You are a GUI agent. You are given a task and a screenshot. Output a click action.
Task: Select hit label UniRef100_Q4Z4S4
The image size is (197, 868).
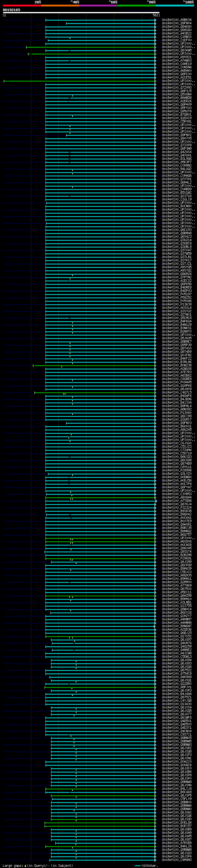pyautogui.click(x=177, y=152)
